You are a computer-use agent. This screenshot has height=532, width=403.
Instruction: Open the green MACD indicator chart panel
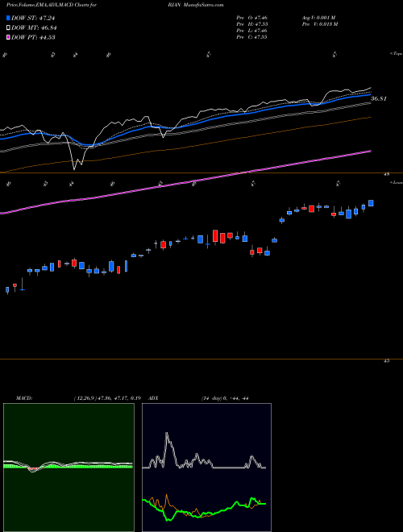pyautogui.click(x=69, y=468)
